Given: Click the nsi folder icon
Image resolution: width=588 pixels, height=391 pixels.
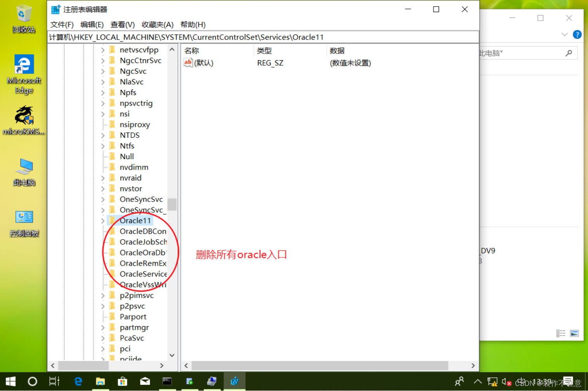Looking at the screenshot, I should 113,114.
